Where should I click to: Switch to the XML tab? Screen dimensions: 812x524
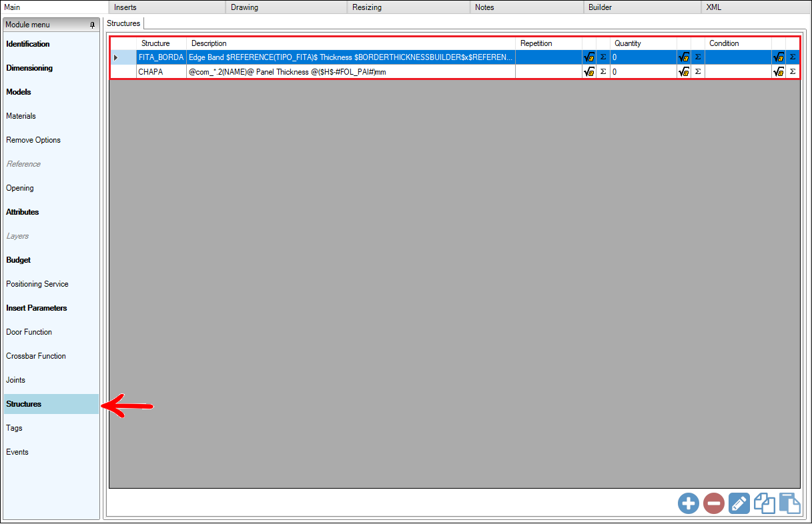(x=756, y=7)
